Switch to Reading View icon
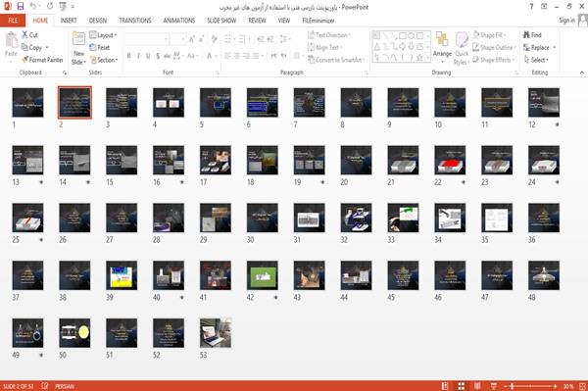Image resolution: width=588 pixels, height=391 pixels. point(477,386)
